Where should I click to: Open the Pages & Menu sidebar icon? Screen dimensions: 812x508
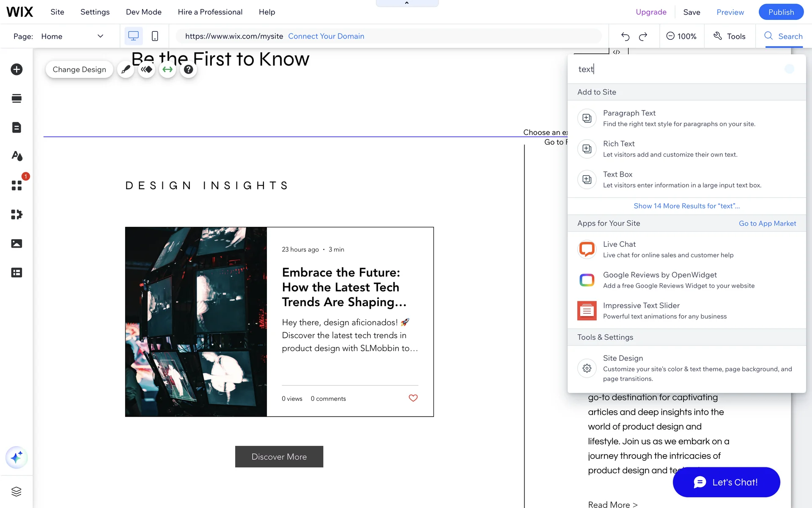16,127
